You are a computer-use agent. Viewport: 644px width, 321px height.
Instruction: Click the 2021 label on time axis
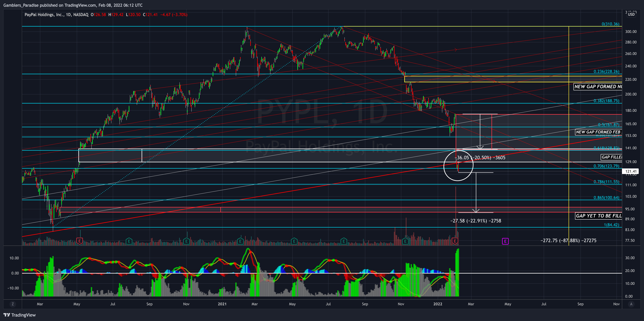pyautogui.click(x=222, y=304)
